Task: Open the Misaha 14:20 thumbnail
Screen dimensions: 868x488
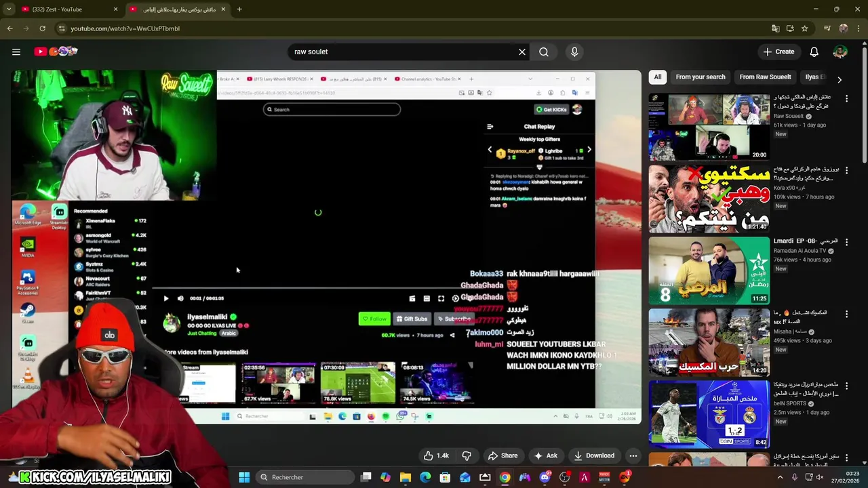Action: tap(709, 342)
